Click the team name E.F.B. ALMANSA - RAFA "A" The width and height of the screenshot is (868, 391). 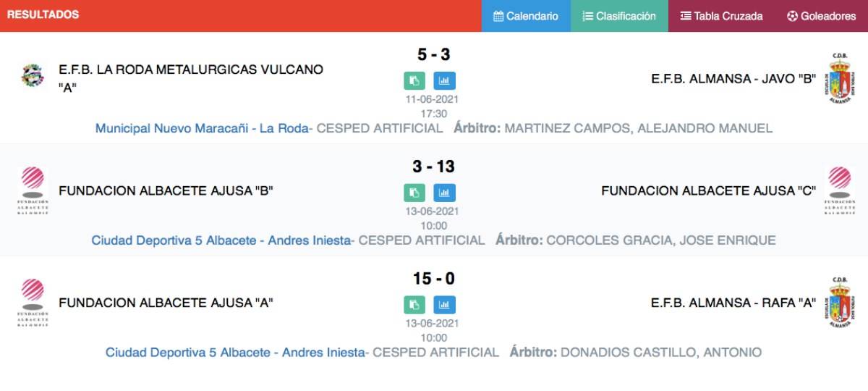[733, 303]
